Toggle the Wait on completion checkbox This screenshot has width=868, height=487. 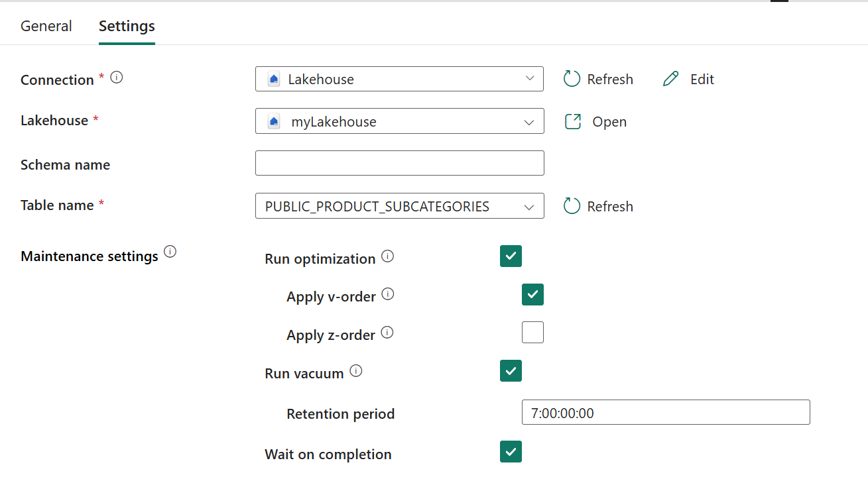(511, 451)
